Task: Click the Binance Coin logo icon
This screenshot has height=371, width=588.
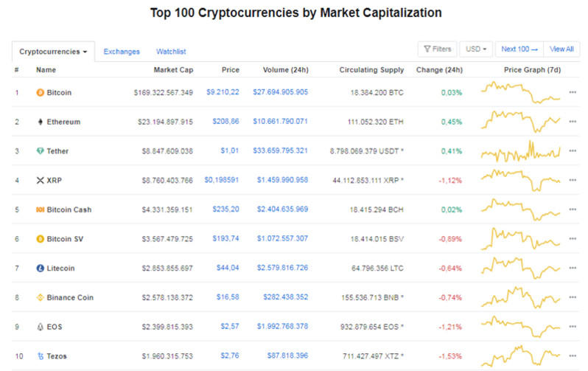Action: 40,297
